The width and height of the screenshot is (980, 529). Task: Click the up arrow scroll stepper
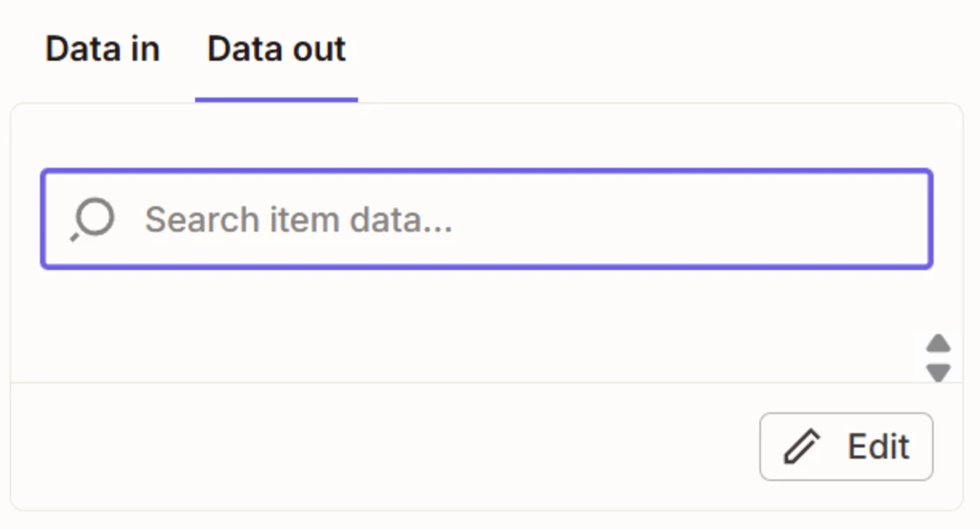point(938,344)
